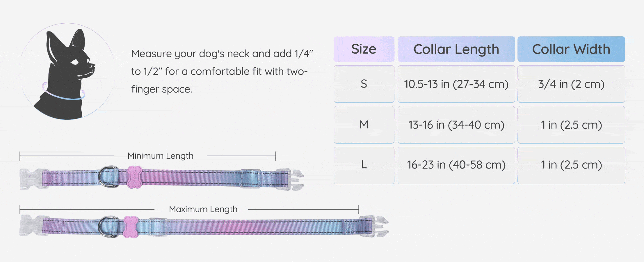This screenshot has height=262, width=644.
Task: Choose the L size cell
Action: 364,165
